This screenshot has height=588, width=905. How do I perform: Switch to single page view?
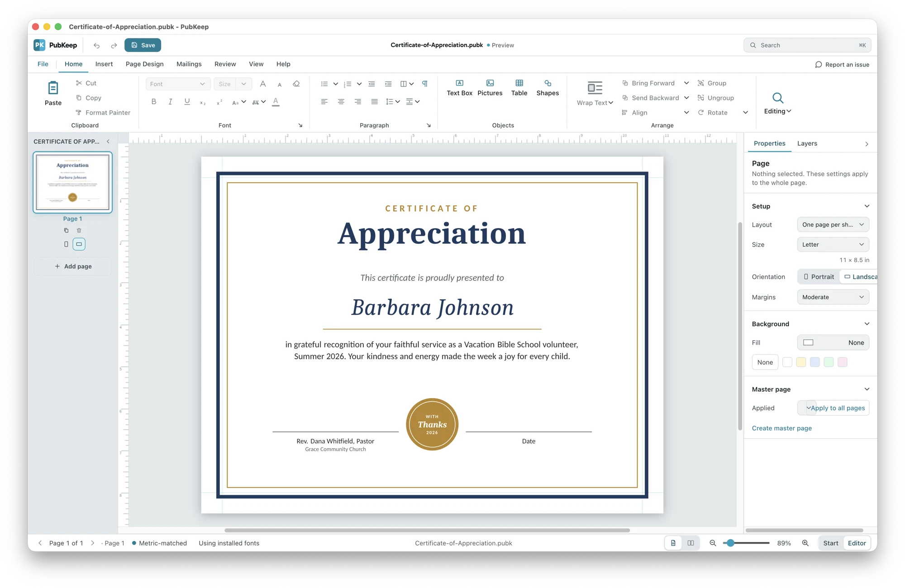[x=673, y=543]
